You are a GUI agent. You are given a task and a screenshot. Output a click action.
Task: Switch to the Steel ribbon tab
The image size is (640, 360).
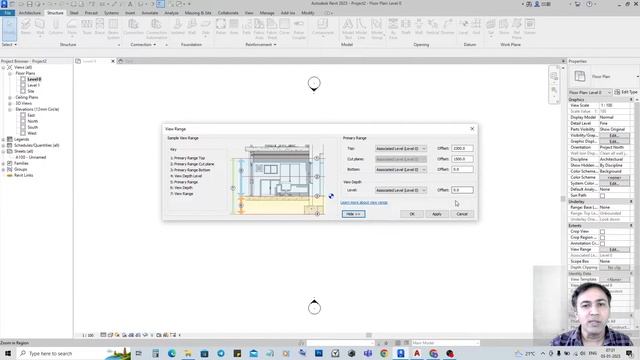[x=74, y=13]
